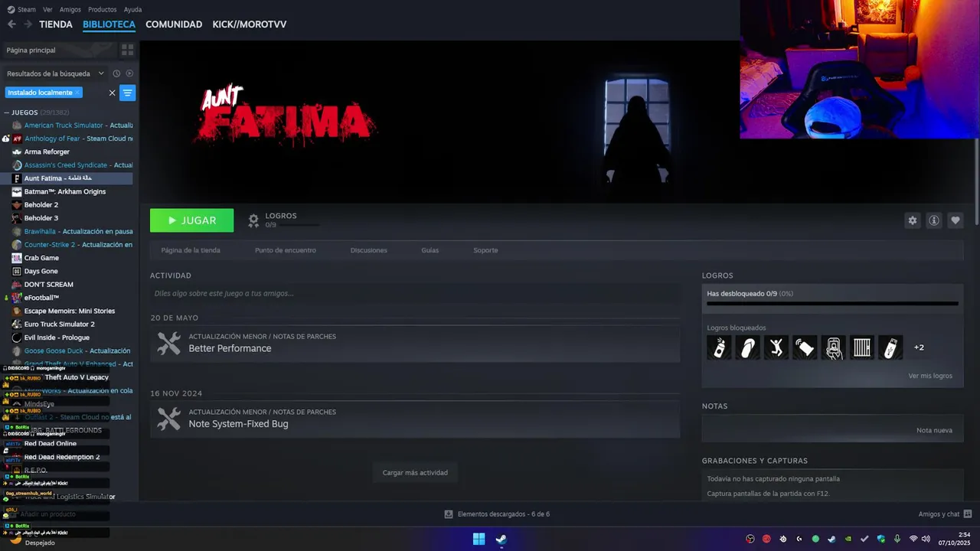Screen dimensions: 980x551
Task: Click 'Nota nueva' button
Action: click(x=934, y=430)
